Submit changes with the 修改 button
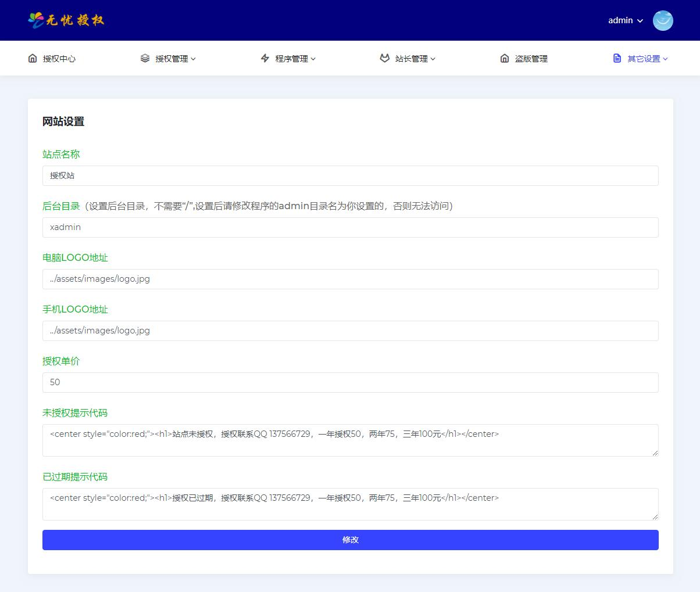700x592 pixels. click(350, 540)
